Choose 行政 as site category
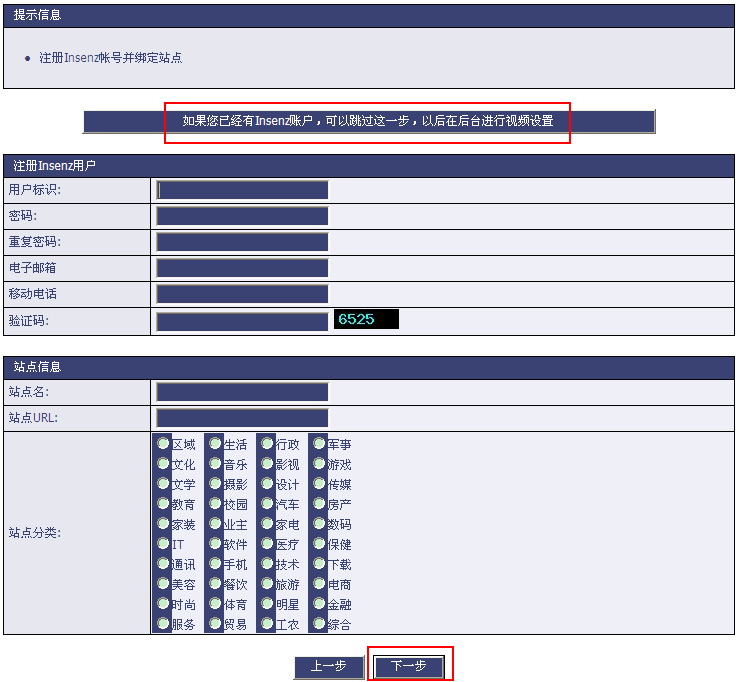 tap(267, 443)
